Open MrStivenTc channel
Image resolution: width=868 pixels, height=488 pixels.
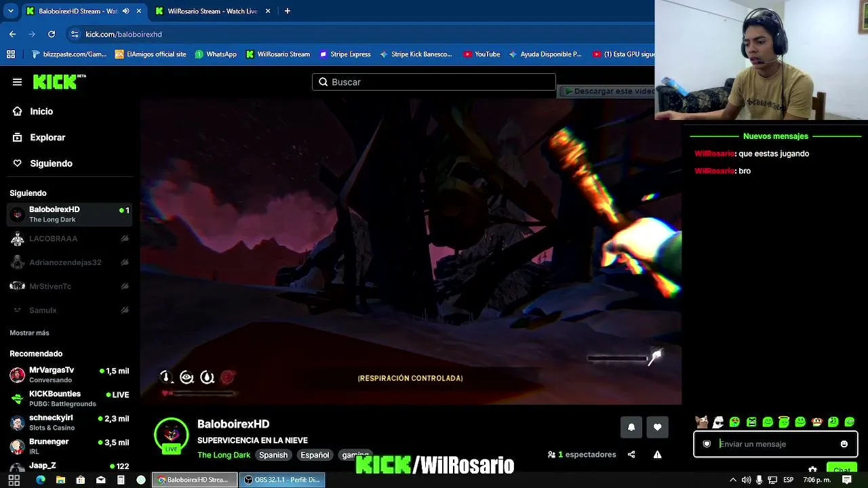click(69, 286)
